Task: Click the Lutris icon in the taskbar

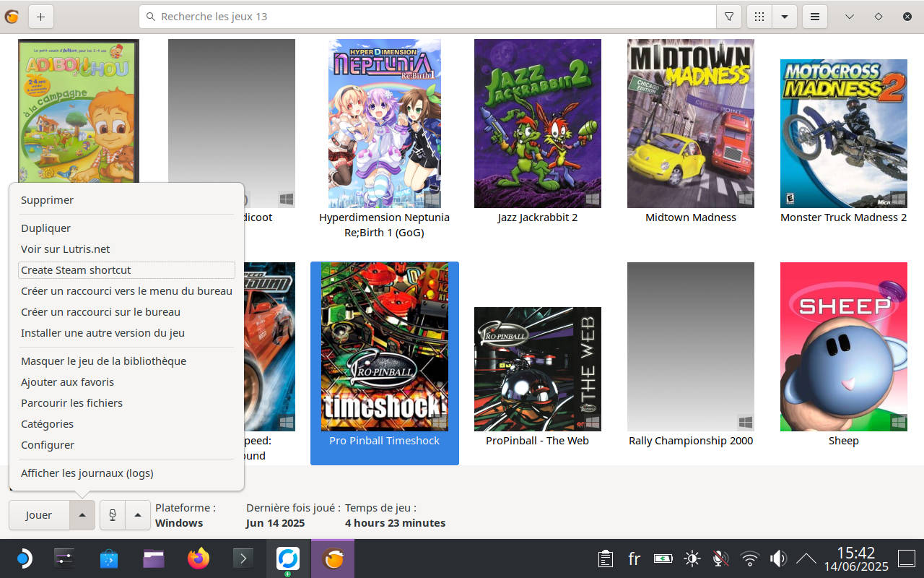Action: click(333, 558)
